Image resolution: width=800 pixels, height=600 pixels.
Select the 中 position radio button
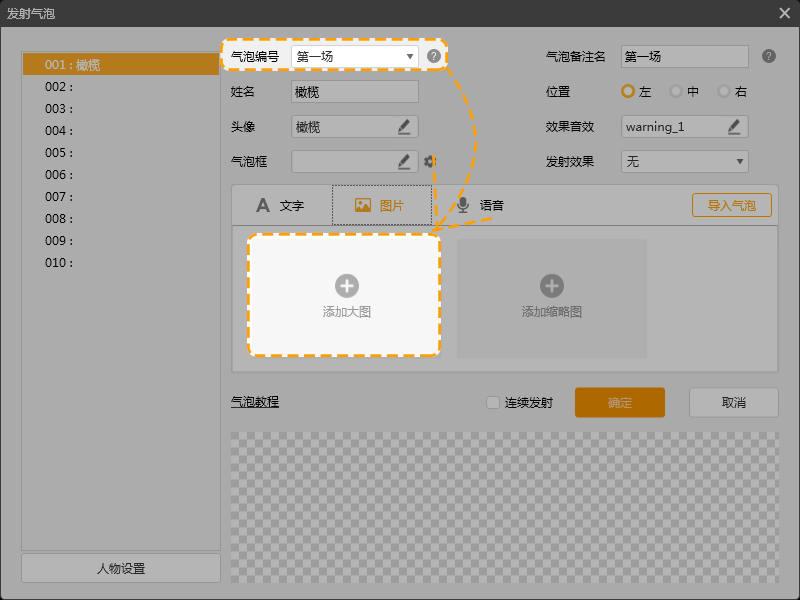(x=676, y=91)
